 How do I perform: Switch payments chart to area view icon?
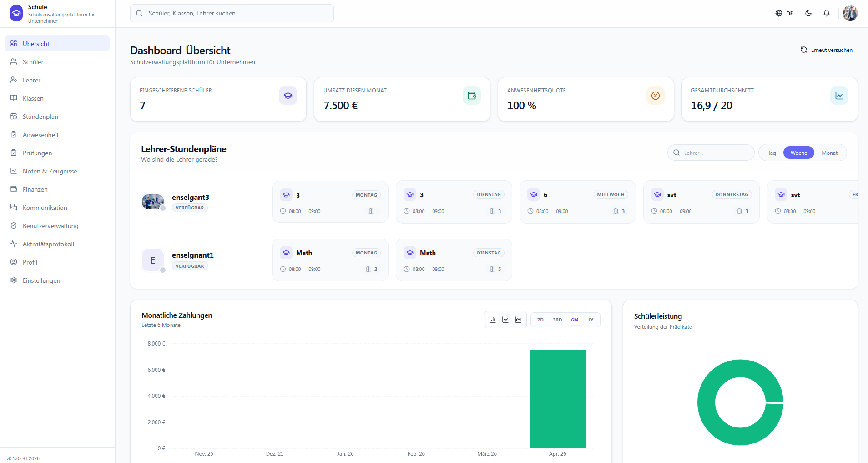tap(518, 320)
